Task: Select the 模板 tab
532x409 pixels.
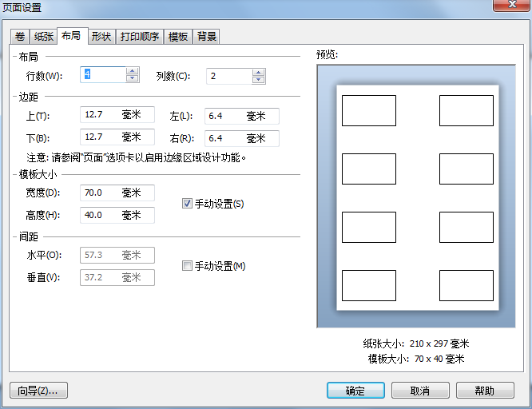Action: click(x=178, y=37)
